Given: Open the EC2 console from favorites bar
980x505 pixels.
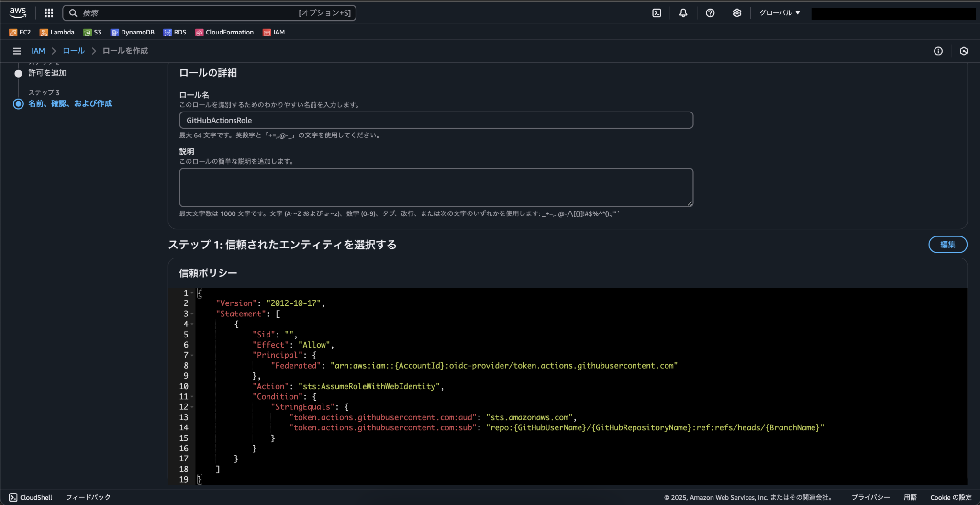Looking at the screenshot, I should point(21,32).
